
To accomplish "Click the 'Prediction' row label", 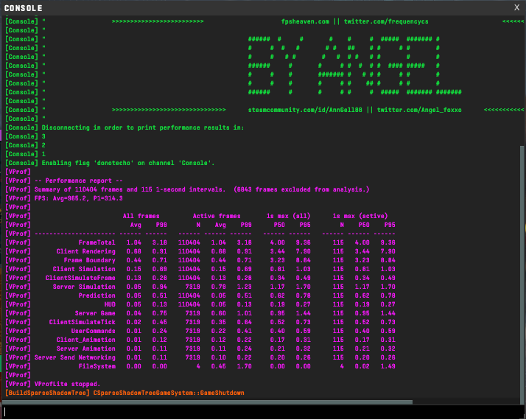I will click(x=97, y=295).
